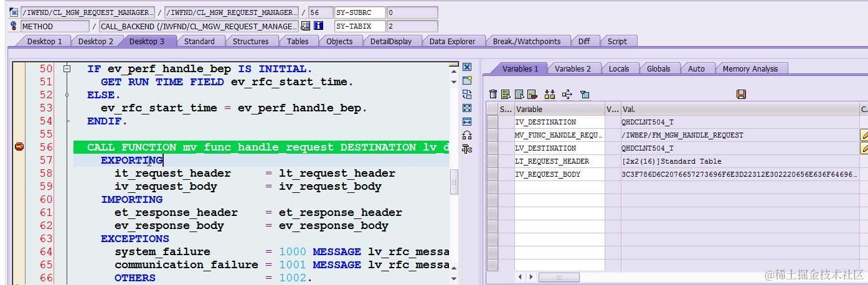Click the close tool (X) icon beside editor

(x=467, y=67)
